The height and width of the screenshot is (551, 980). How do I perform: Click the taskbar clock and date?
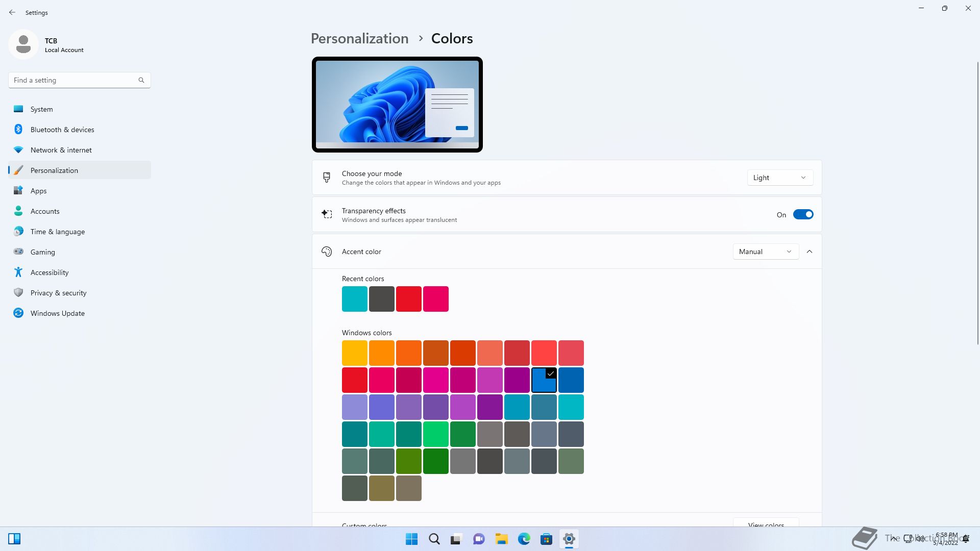[946, 539]
